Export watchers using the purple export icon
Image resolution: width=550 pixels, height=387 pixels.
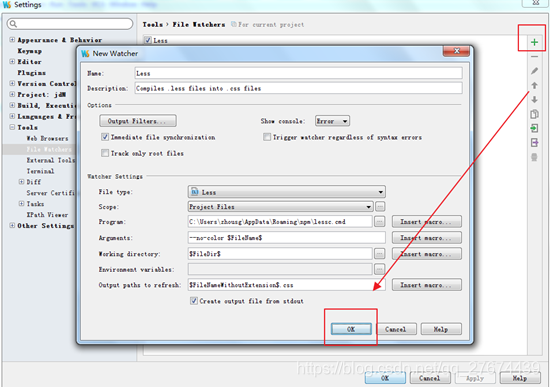click(x=534, y=143)
